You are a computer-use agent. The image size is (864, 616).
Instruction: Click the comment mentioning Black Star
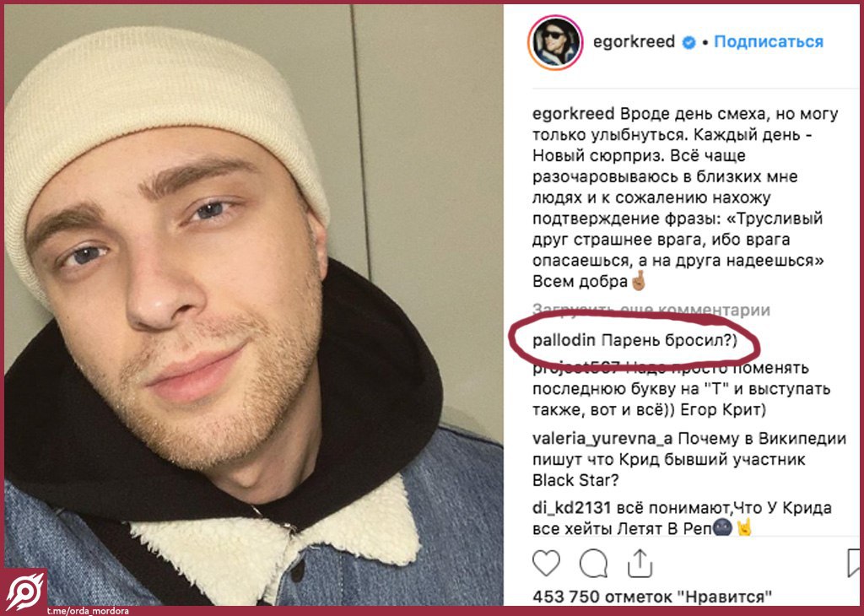pyautogui.click(x=688, y=460)
